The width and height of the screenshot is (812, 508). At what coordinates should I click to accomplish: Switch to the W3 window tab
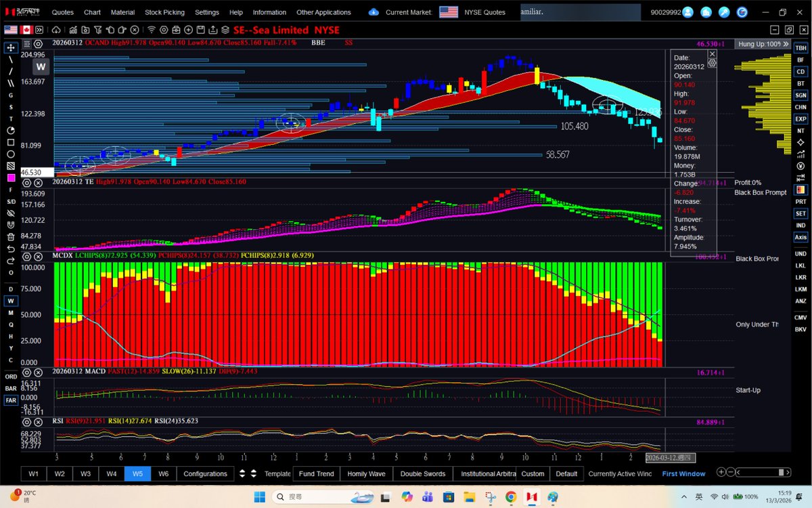(x=85, y=473)
